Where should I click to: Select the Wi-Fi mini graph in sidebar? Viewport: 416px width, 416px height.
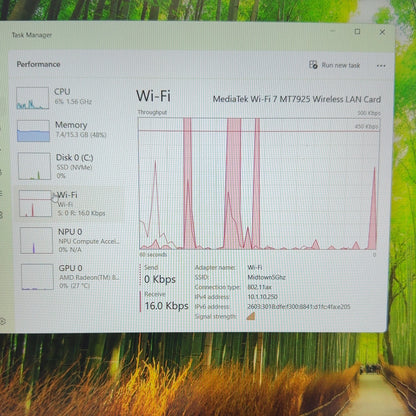35,204
